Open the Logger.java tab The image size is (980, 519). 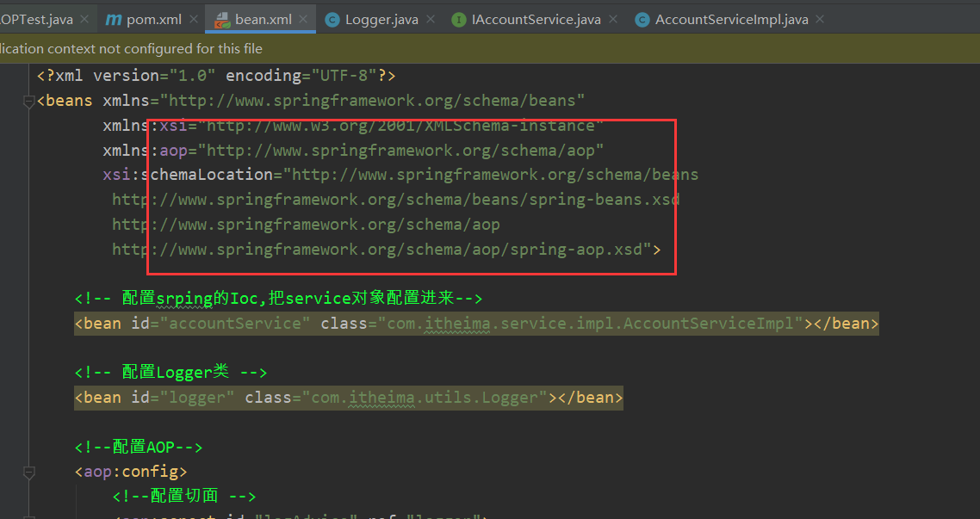point(381,19)
